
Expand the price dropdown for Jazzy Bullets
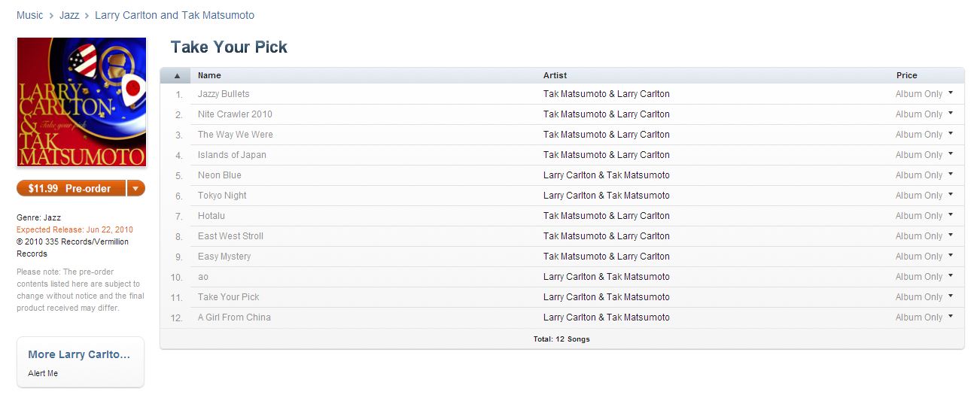pyautogui.click(x=951, y=93)
